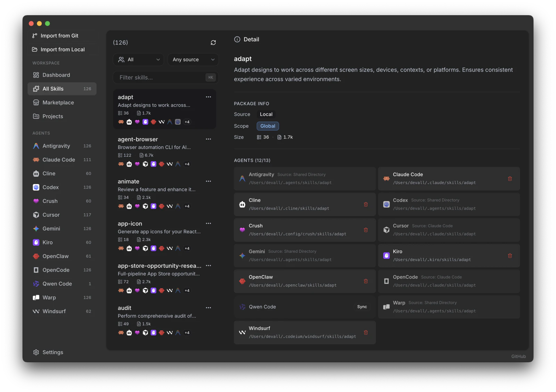Select Cursor in the agents list
556x392 pixels.
pyautogui.click(x=62, y=215)
